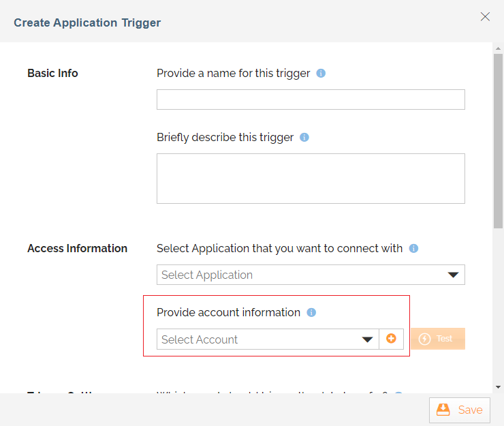The height and width of the screenshot is (426, 504).
Task: Click the scrollbar up arrow
Action: tap(499, 48)
